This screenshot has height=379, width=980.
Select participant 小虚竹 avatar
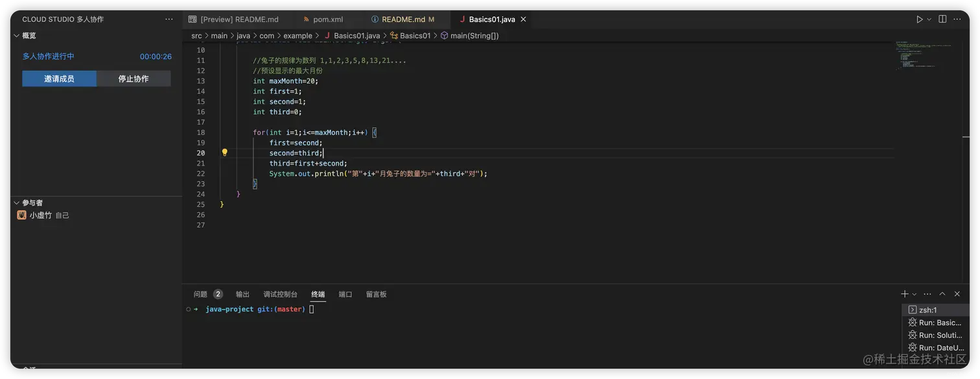[x=21, y=215]
